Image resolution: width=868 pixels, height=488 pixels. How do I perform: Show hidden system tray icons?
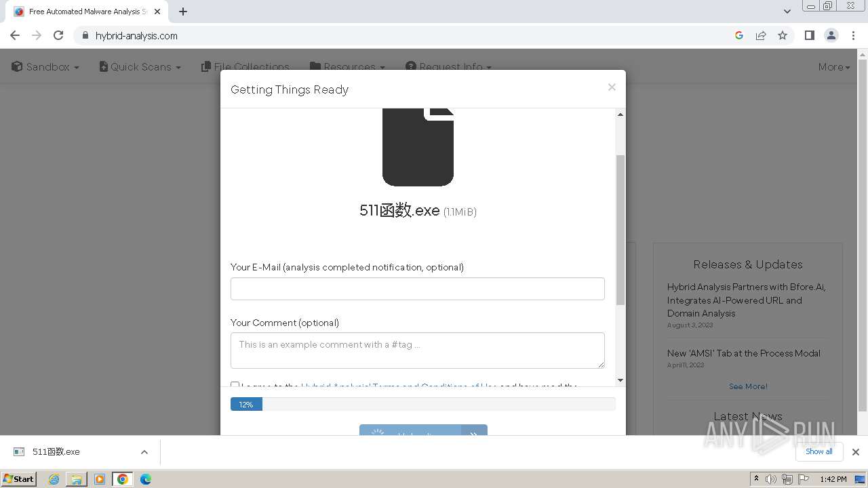pos(756,479)
